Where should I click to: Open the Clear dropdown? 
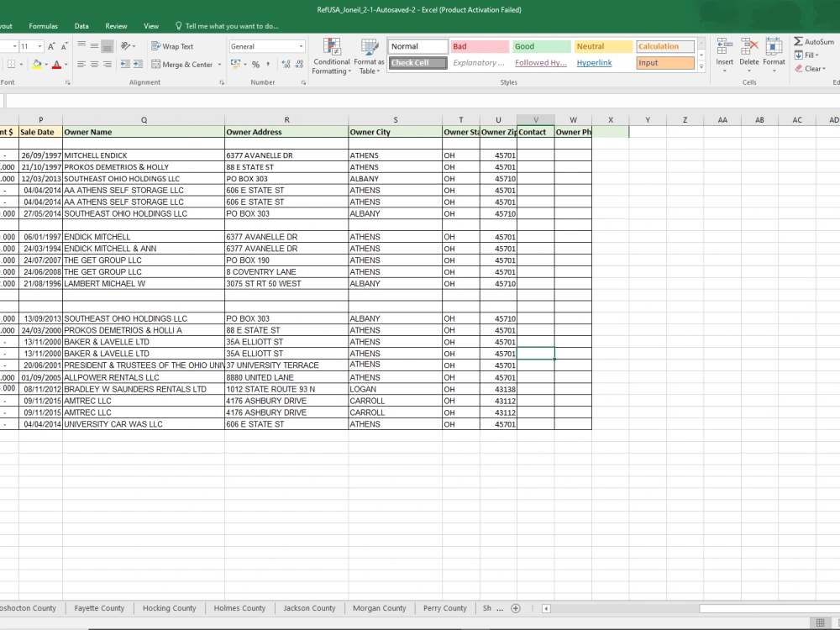click(810, 69)
